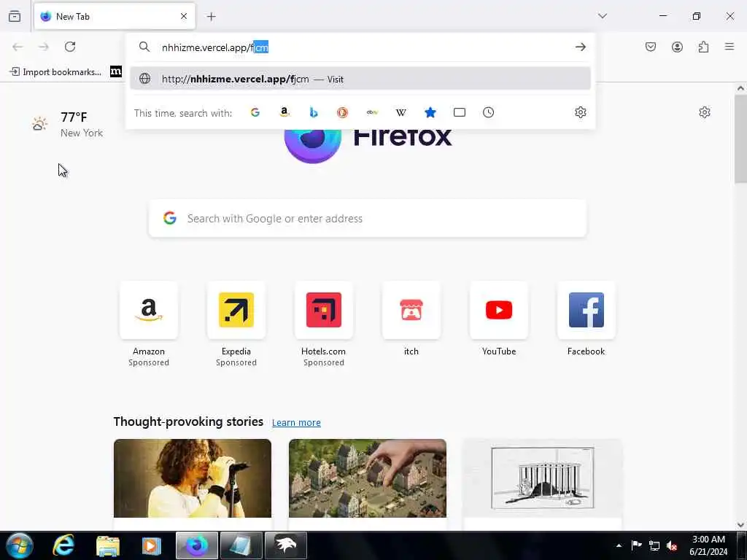The height and width of the screenshot is (560, 747).
Task: Open the application hamburger menu
Action: click(x=729, y=47)
